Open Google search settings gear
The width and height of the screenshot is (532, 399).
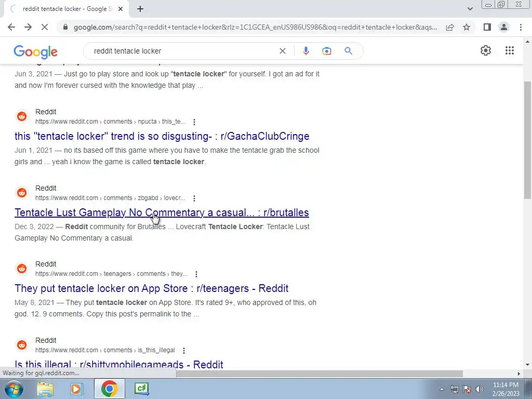486,50
